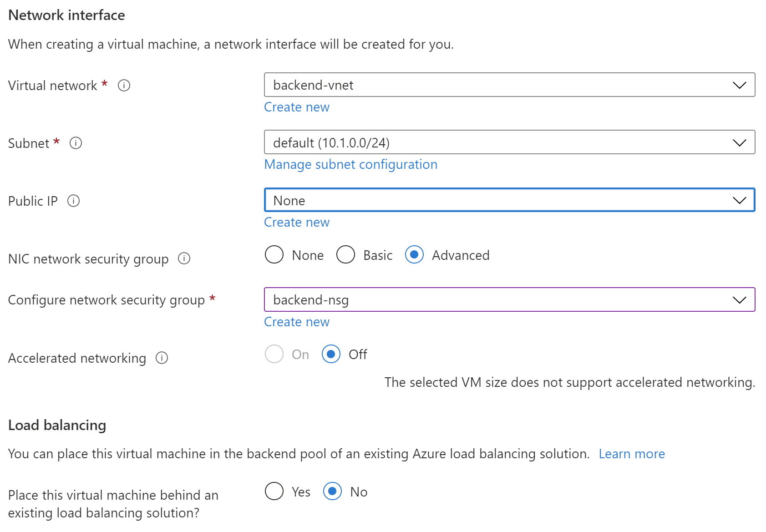Image resolution: width=766 pixels, height=532 pixels.
Task: Open the Virtual network dropdown
Action: 740,85
